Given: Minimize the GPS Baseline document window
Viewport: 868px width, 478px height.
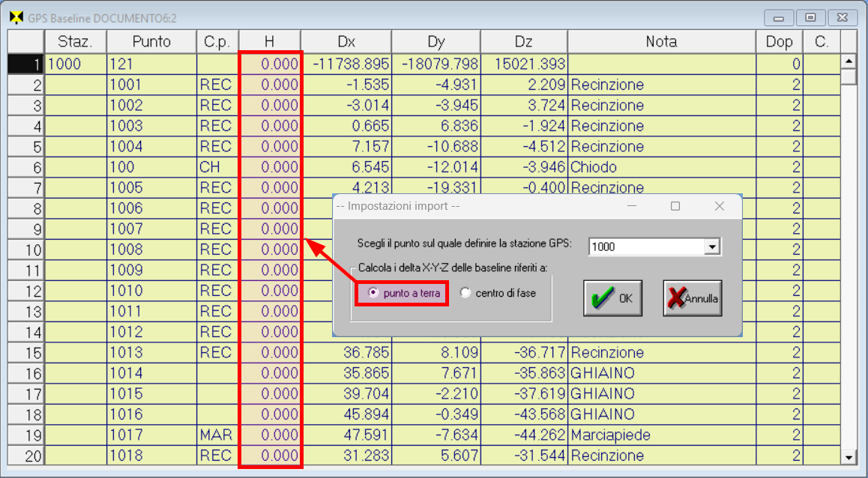Looking at the screenshot, I should tap(780, 18).
